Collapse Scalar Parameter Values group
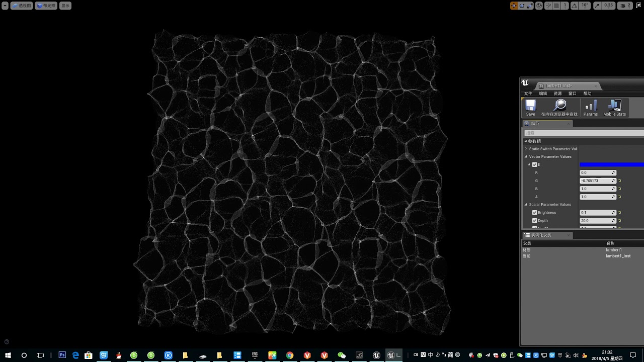The height and width of the screenshot is (362, 644). [526, 205]
